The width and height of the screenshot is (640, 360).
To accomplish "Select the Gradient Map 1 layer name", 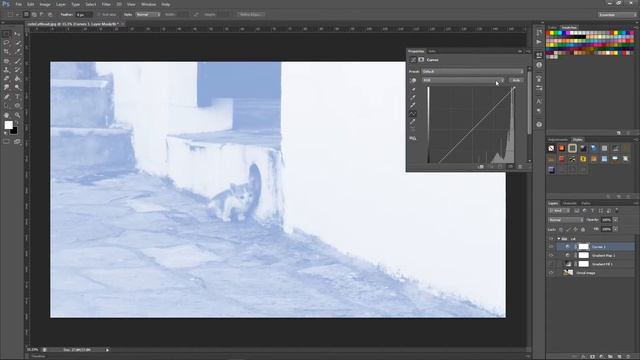I will [x=603, y=256].
